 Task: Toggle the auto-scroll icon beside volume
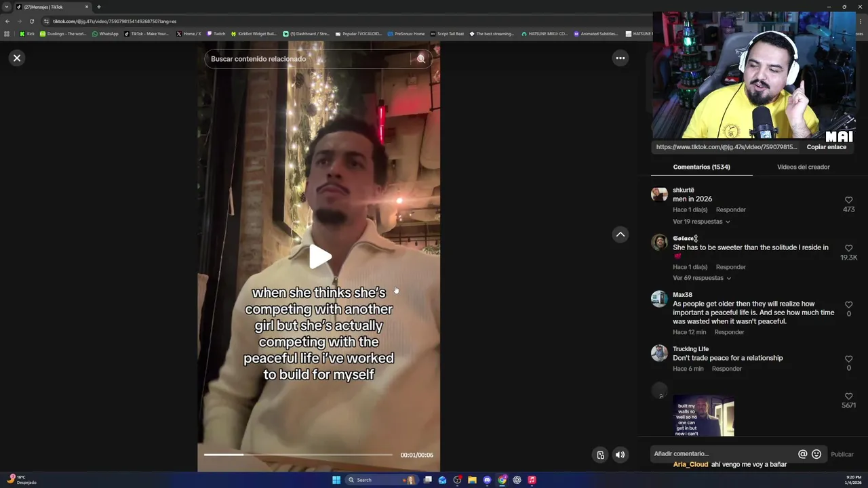[x=600, y=455]
